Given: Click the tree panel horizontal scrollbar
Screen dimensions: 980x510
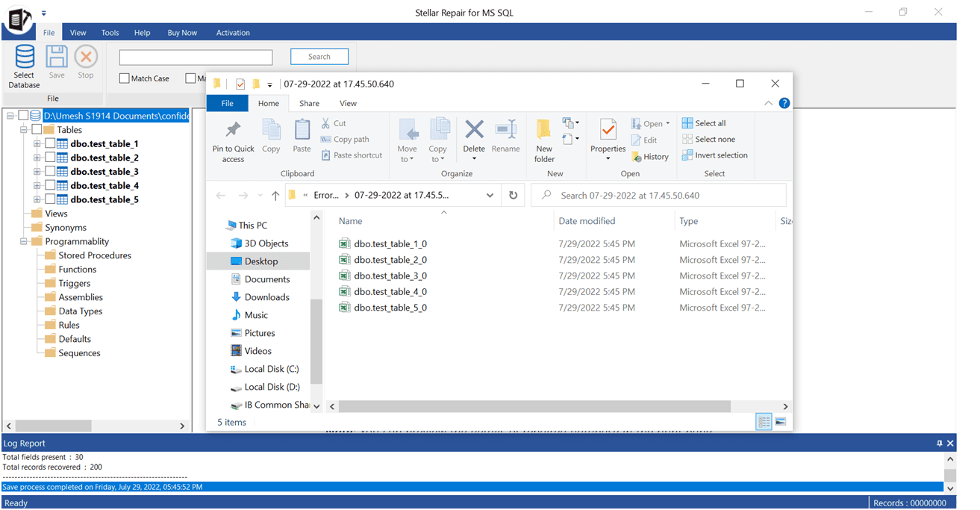Looking at the screenshot, I should tap(53, 426).
